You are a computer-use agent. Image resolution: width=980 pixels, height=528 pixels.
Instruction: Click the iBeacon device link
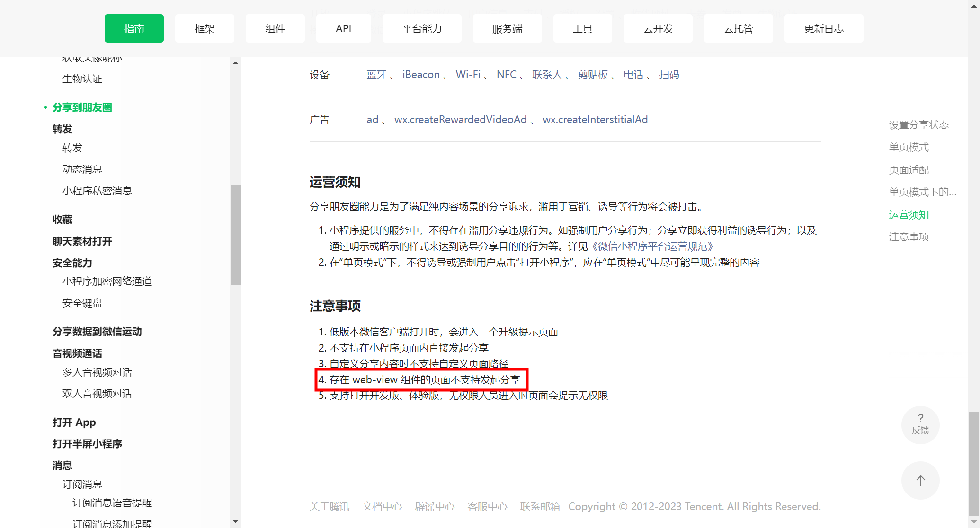click(x=421, y=75)
